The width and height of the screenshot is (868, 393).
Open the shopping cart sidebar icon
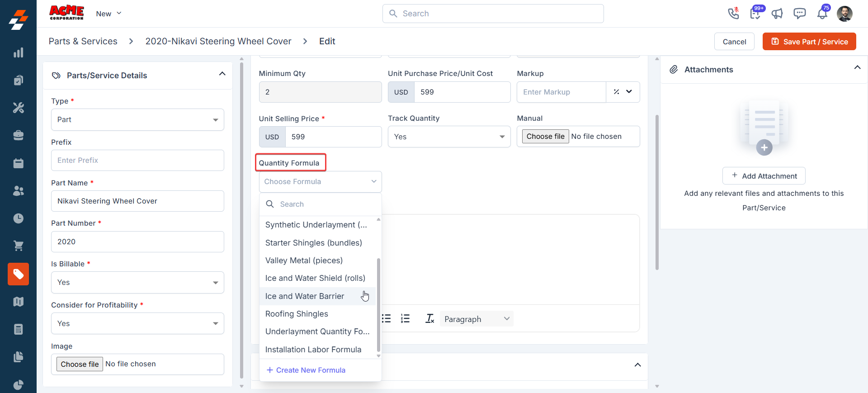tap(18, 246)
